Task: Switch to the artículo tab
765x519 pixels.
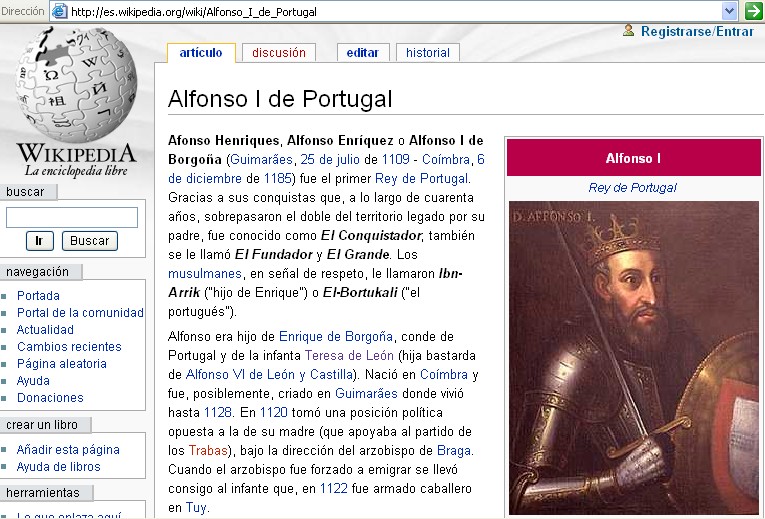Action: 201,53
